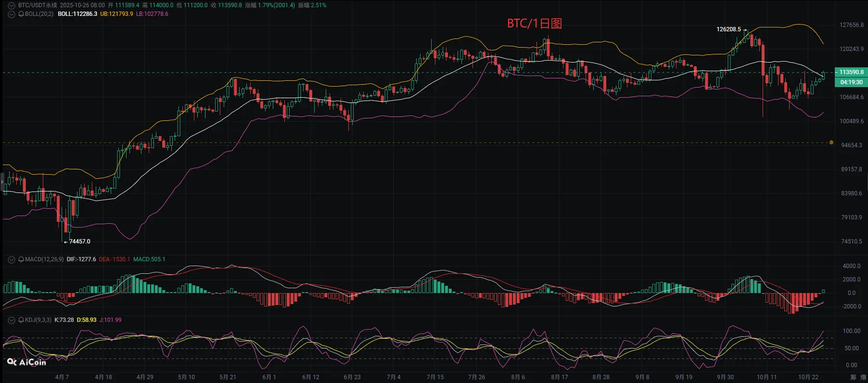The width and height of the screenshot is (868, 383).
Task: Collapse the MACD indicator panel
Action: click(12, 259)
